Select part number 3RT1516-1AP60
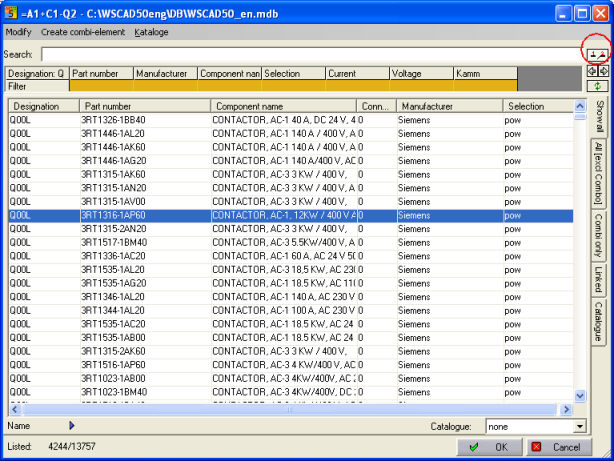Screen dimensions: 614x461 [x=113, y=365]
